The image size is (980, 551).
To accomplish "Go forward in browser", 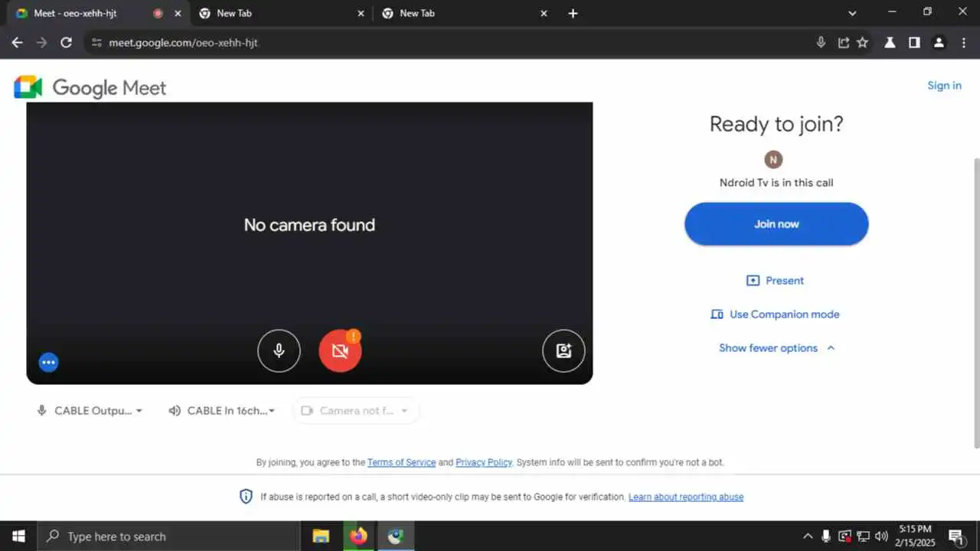I will pyautogui.click(x=41, y=43).
